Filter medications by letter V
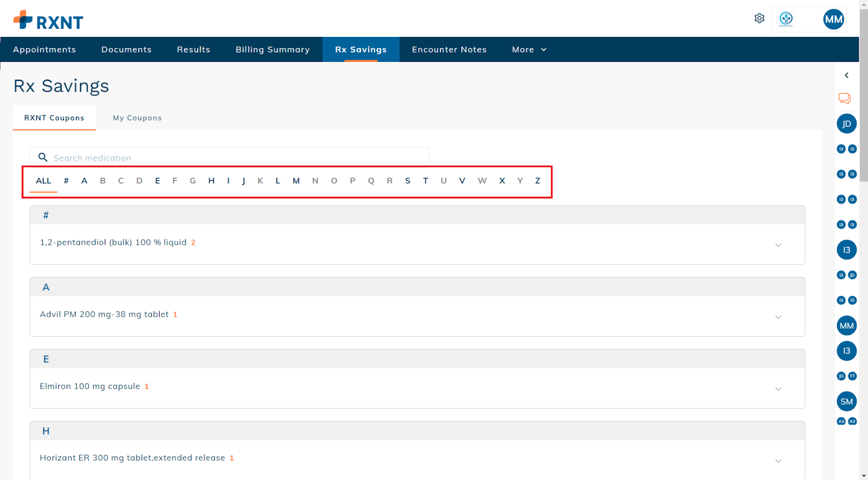 (462, 181)
